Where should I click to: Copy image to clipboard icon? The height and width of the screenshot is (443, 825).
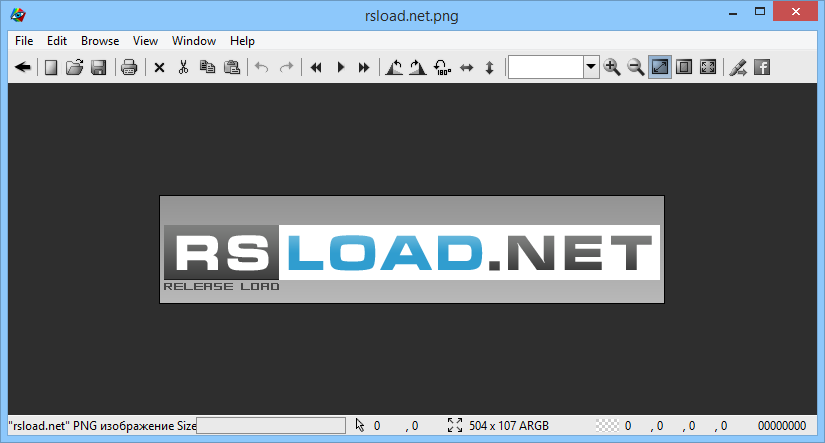(x=207, y=67)
